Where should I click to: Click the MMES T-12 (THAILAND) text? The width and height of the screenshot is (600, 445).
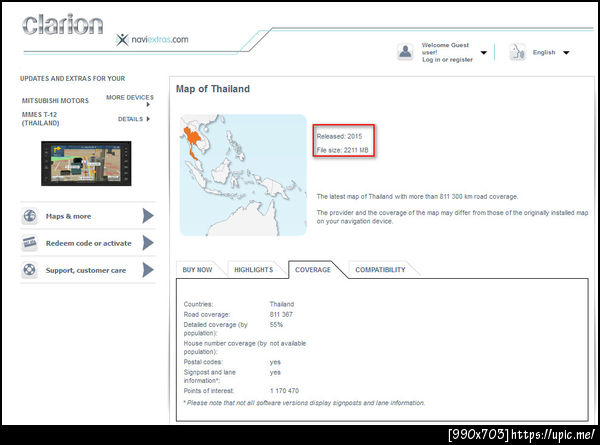click(40, 119)
